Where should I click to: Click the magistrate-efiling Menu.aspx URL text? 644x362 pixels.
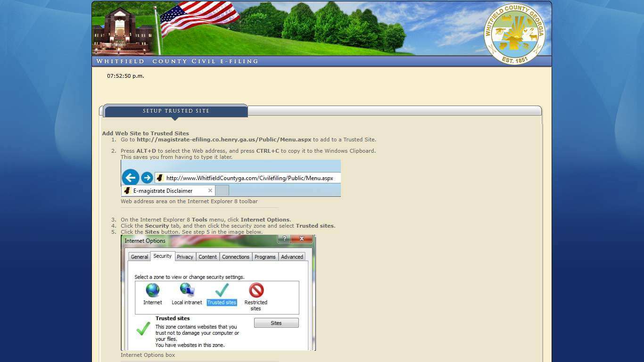[224, 140]
